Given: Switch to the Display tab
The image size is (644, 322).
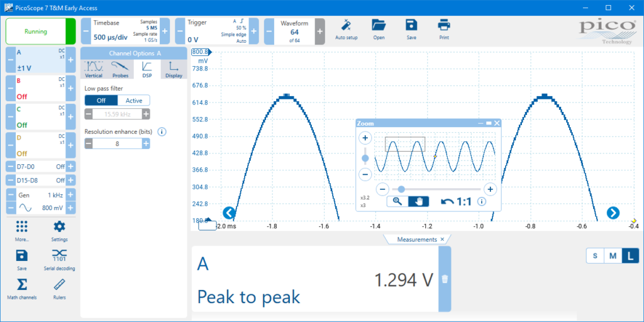Looking at the screenshot, I should point(174,69).
